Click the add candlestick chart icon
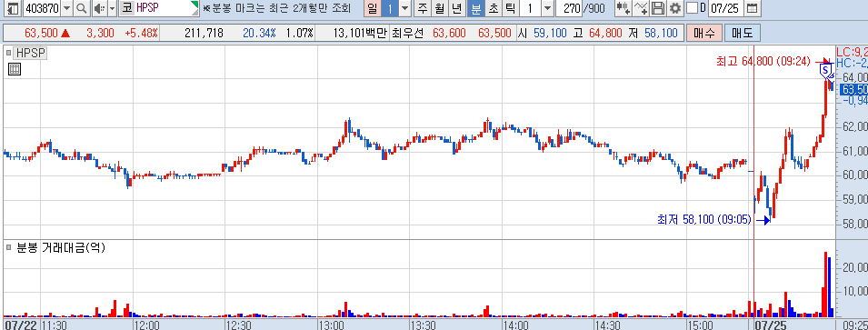 [x=623, y=8]
